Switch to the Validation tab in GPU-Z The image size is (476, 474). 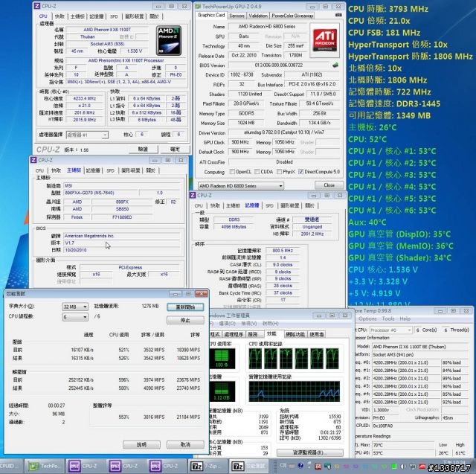click(258, 16)
